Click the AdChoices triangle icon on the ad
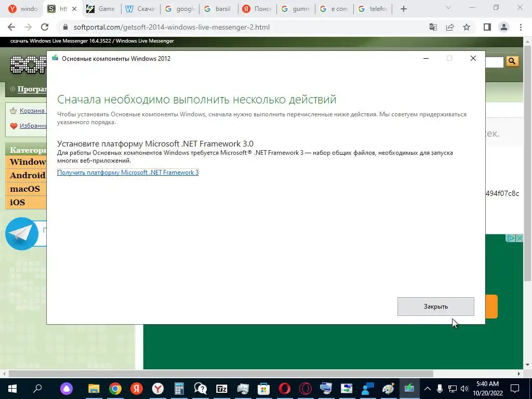The image size is (532, 399). 511,238
